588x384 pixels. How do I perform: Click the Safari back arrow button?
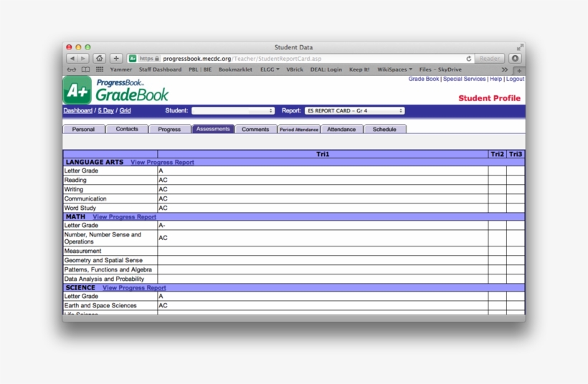[72, 59]
